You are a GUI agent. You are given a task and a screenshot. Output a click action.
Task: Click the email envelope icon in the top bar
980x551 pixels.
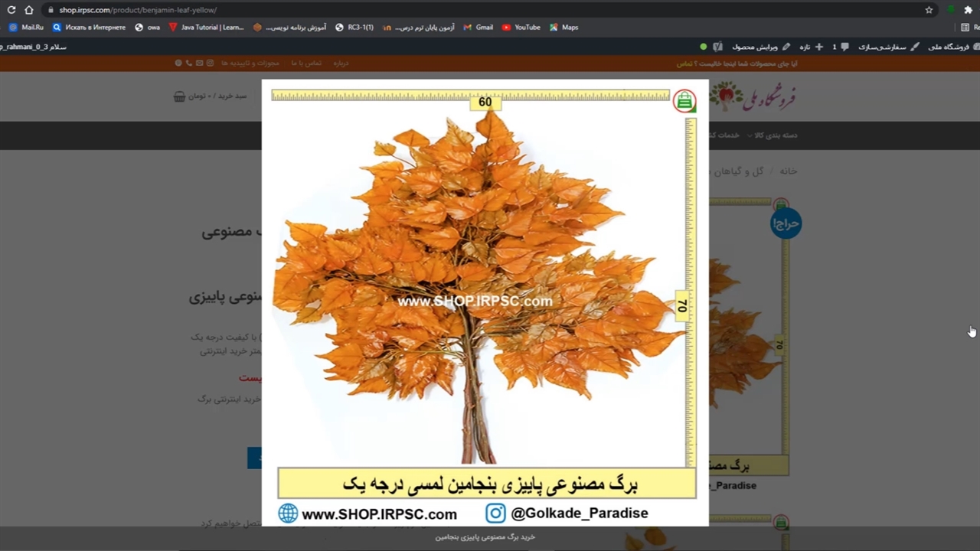(x=199, y=63)
